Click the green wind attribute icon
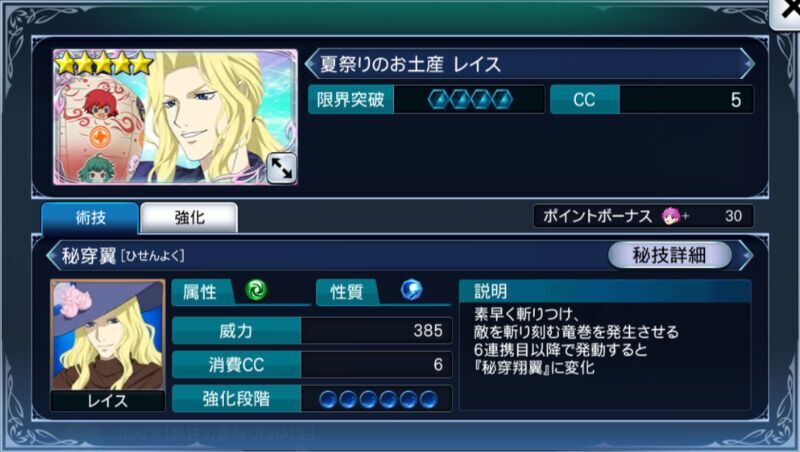 click(256, 290)
